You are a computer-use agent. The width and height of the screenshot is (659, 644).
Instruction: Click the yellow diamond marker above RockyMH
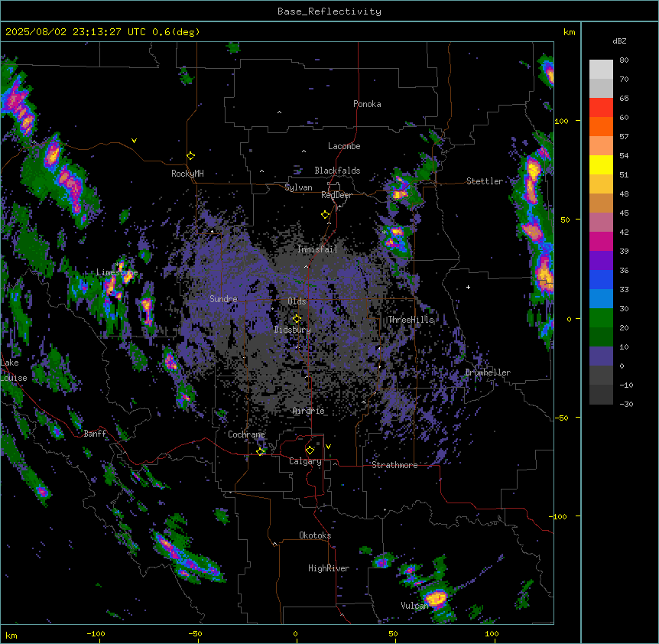[x=191, y=156]
